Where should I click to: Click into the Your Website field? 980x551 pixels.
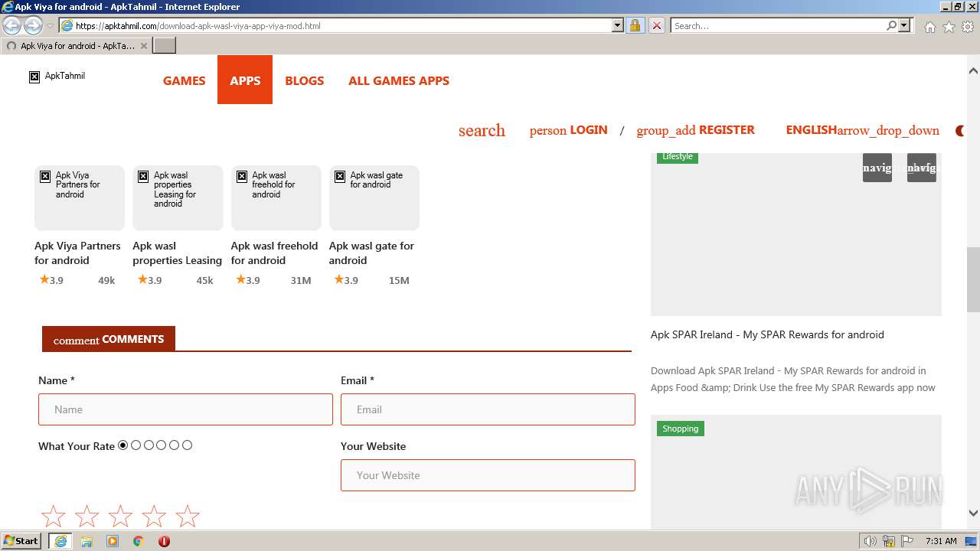click(488, 475)
